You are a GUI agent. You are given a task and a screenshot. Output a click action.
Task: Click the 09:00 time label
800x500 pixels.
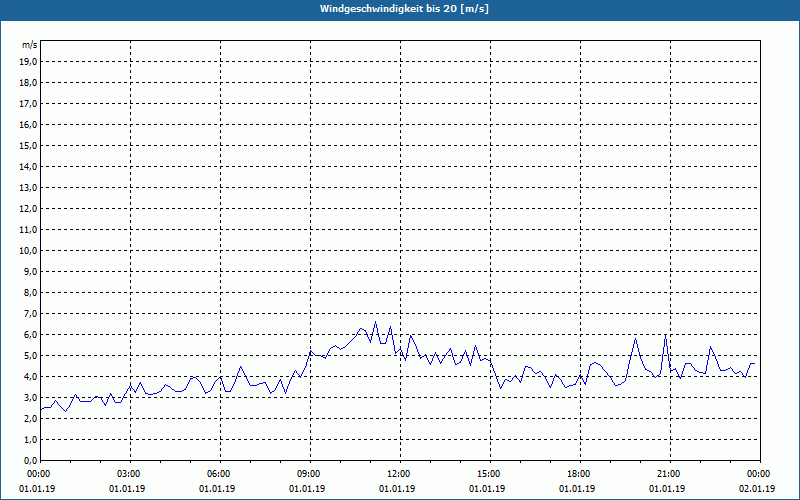click(x=310, y=474)
